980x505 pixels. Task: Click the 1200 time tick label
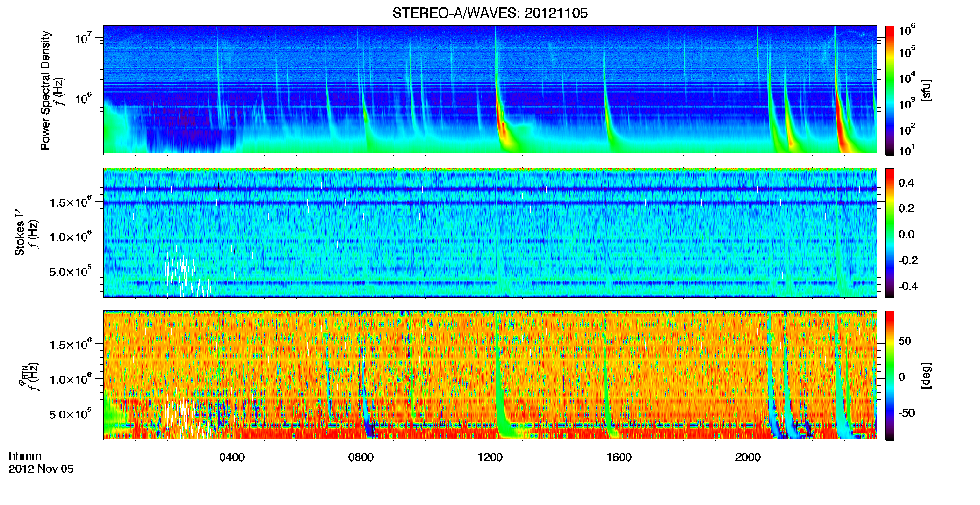click(490, 457)
